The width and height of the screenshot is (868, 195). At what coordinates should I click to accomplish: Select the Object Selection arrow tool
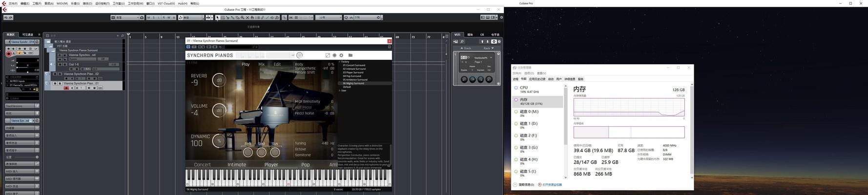(x=217, y=18)
